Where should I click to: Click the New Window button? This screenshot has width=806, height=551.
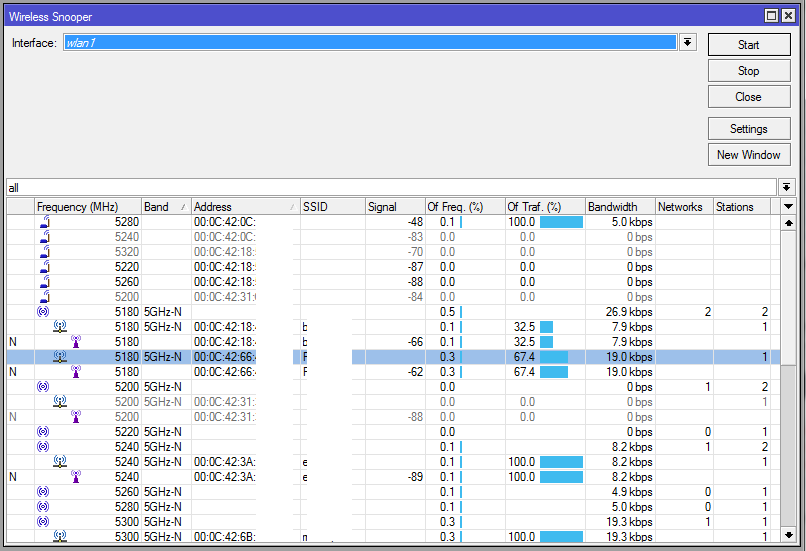pyautogui.click(x=748, y=155)
